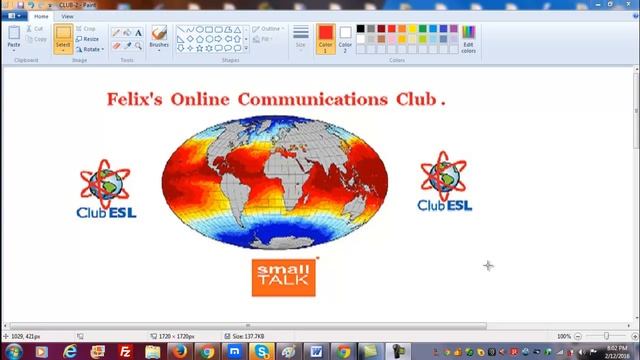Image resolution: width=640 pixels, height=360 pixels.
Task: Open Skype from the taskbar
Action: [261, 351]
